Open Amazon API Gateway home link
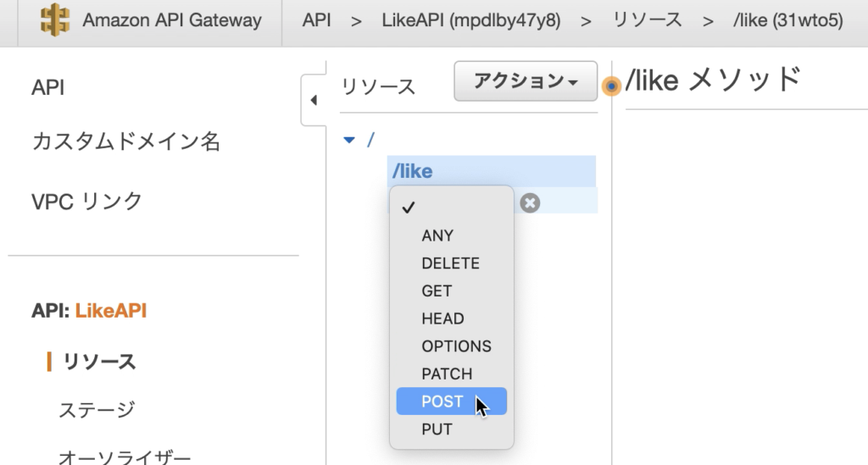The image size is (868, 465). 171,20
